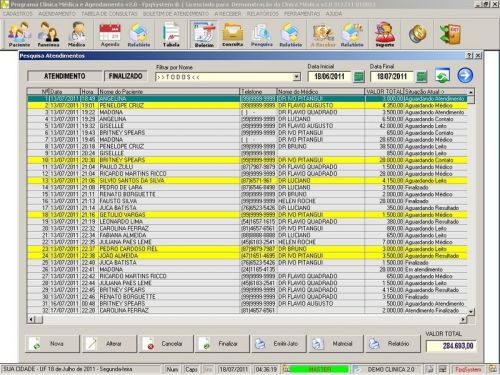Click the Emitir Jato button
Screen dimensions: 500x375
[280, 344]
